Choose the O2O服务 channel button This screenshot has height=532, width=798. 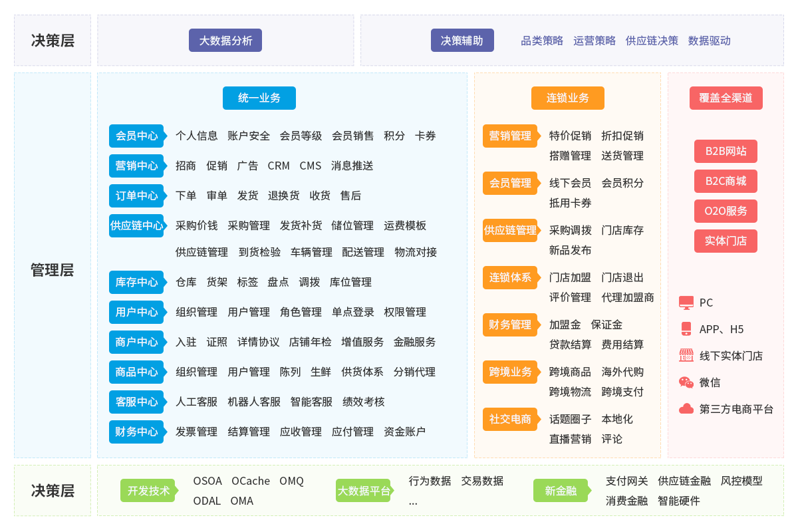coord(726,211)
